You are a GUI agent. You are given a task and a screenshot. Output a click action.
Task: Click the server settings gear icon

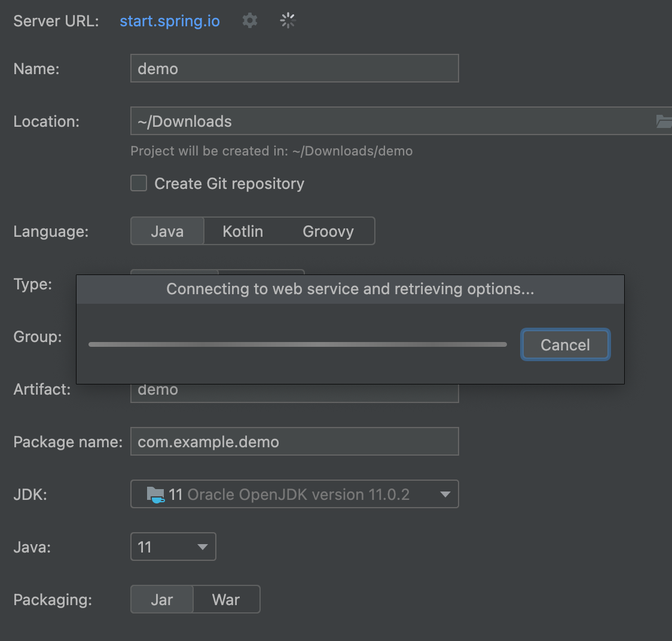(250, 21)
